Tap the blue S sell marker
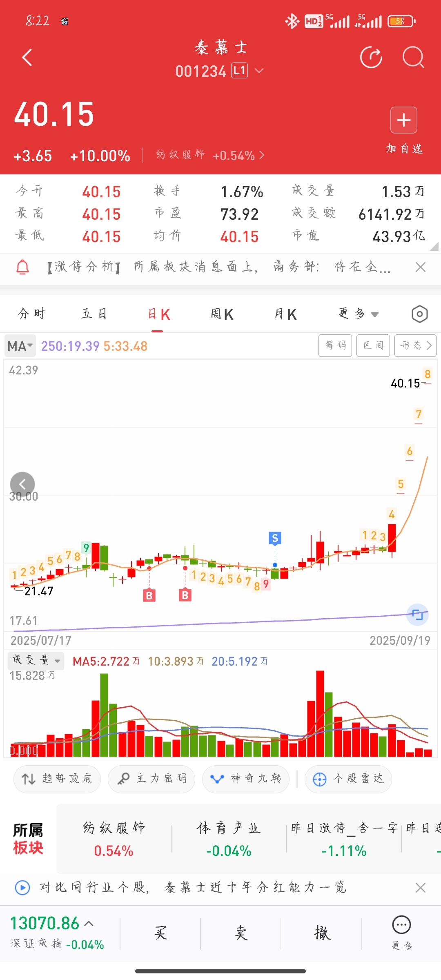This screenshot has width=441, height=980. click(x=275, y=538)
